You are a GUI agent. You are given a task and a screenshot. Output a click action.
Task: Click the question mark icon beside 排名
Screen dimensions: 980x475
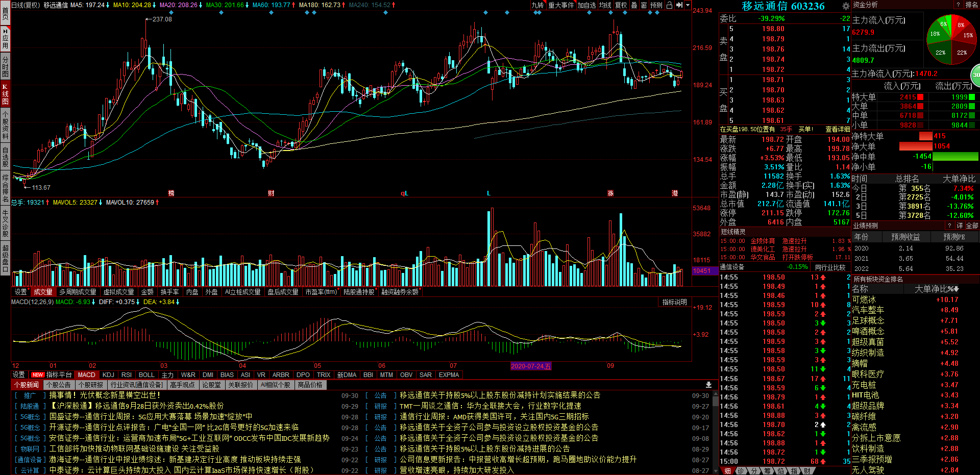tap(958, 5)
